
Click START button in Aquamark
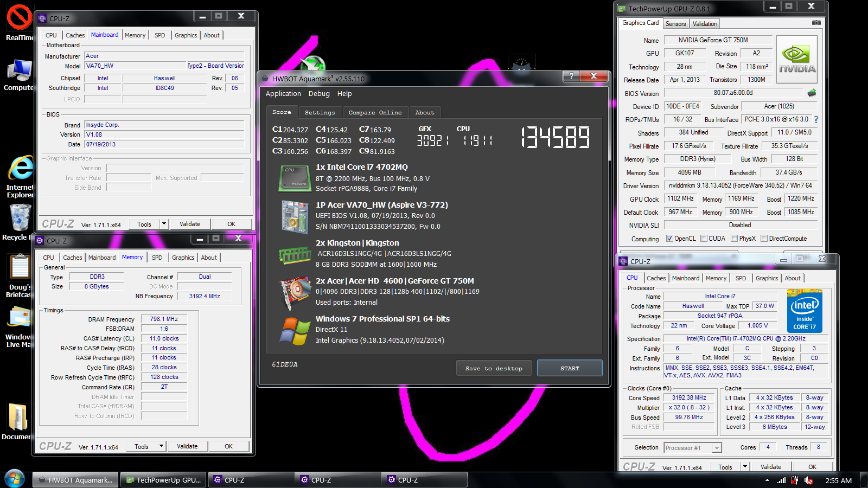pos(570,368)
